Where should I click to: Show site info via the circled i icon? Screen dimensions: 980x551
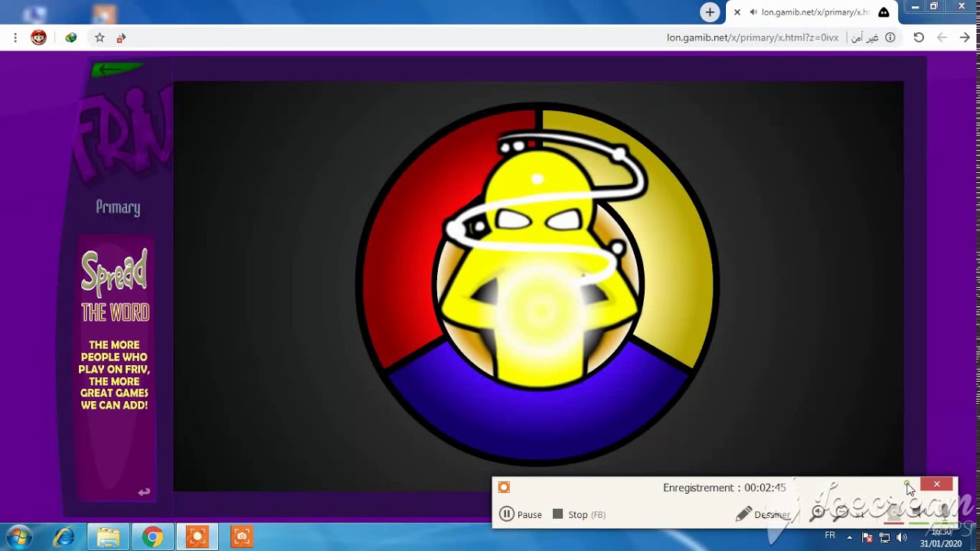pyautogui.click(x=890, y=37)
